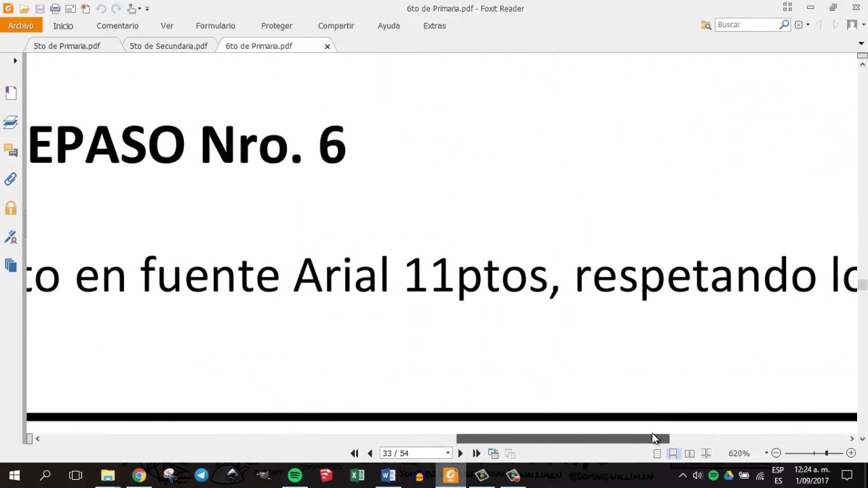
Task: Click in the Buscar search field
Action: pyautogui.click(x=746, y=25)
